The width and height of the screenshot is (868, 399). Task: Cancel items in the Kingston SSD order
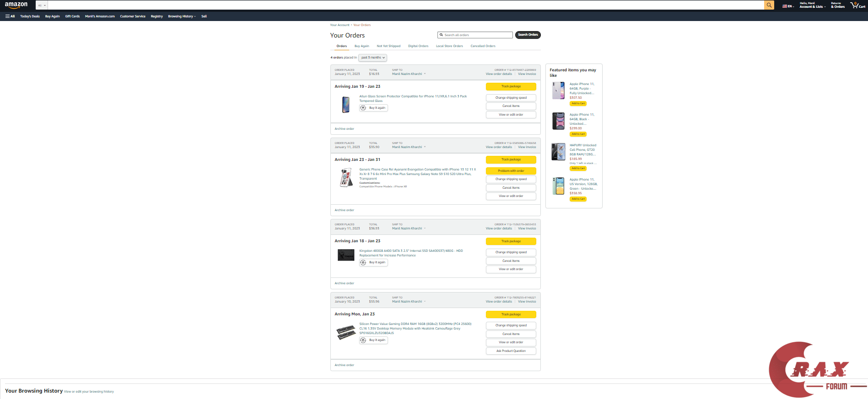tap(511, 261)
